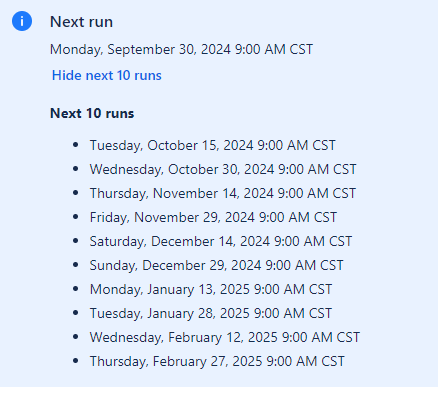This screenshot has height=399, width=438.
Task: Click the Hide next 10 runs link
Action: pos(107,75)
